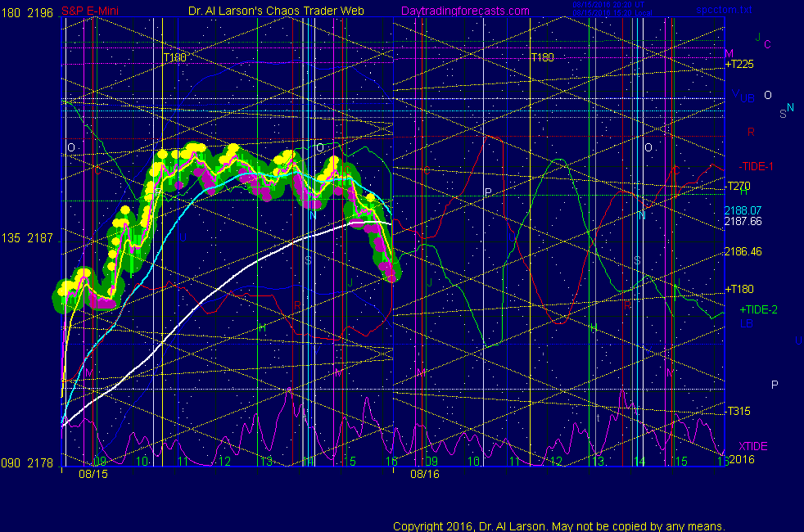The image size is (804, 532).
Task: Click the "090 2178" price axis label
Action: 27,463
